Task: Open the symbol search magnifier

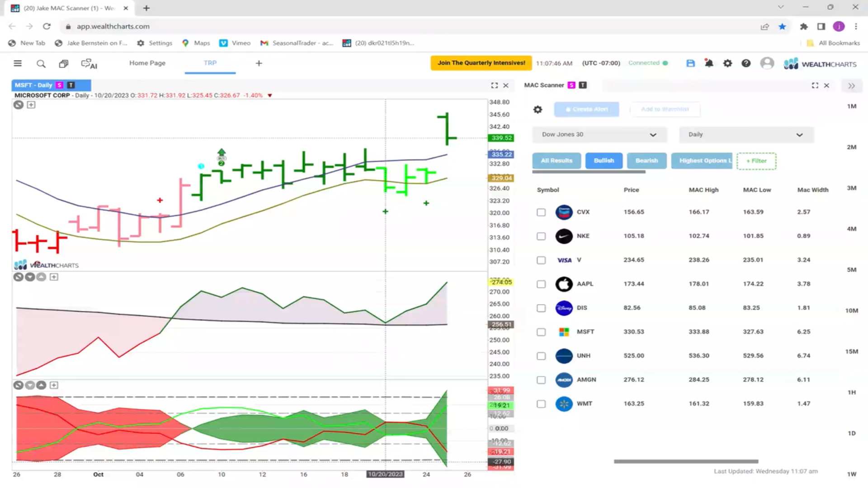Action: point(41,64)
